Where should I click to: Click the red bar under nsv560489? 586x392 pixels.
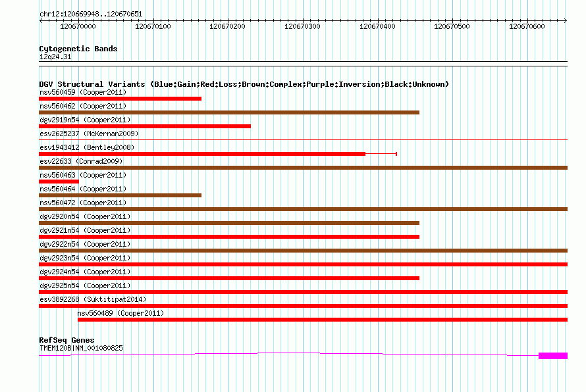pos(323,320)
